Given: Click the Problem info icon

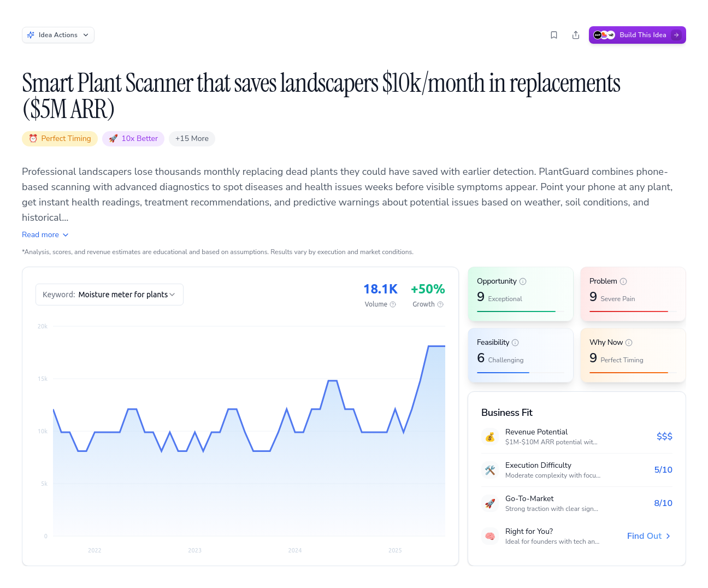Looking at the screenshot, I should point(623,281).
